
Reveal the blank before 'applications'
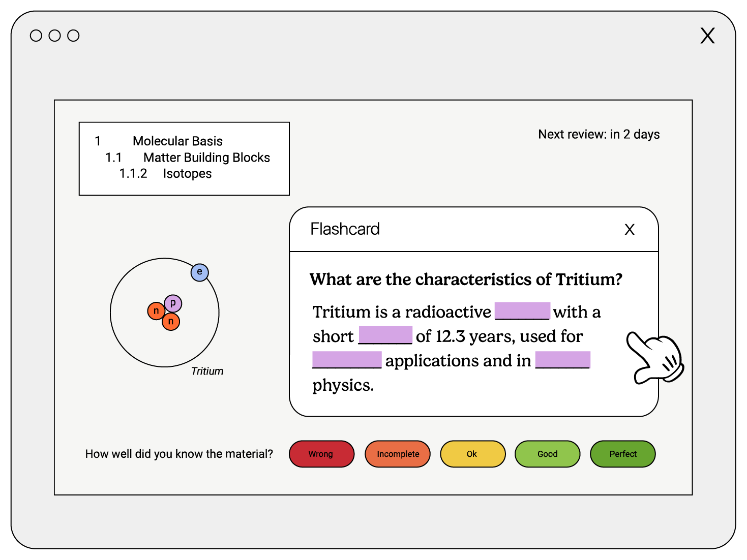tap(347, 360)
